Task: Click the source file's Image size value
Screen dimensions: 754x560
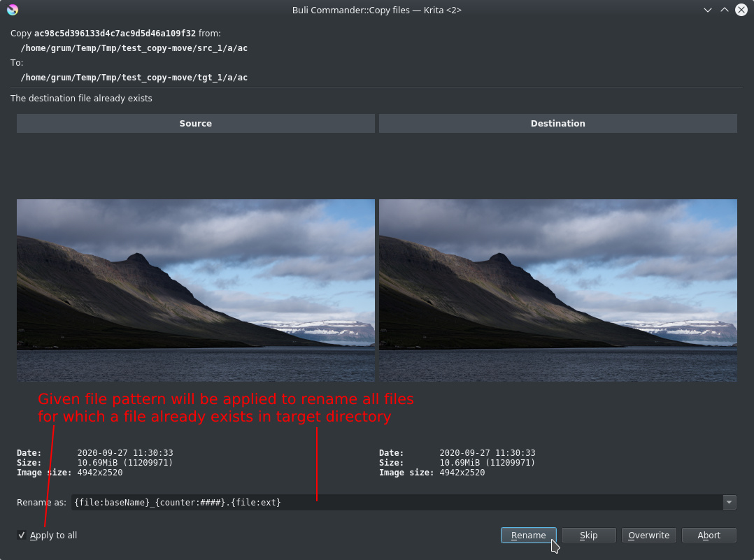Action: [x=100, y=473]
